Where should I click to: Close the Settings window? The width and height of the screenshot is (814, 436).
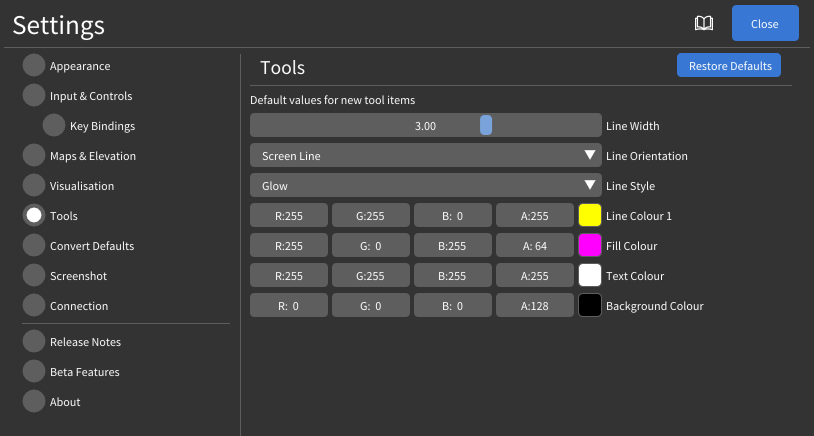765,23
